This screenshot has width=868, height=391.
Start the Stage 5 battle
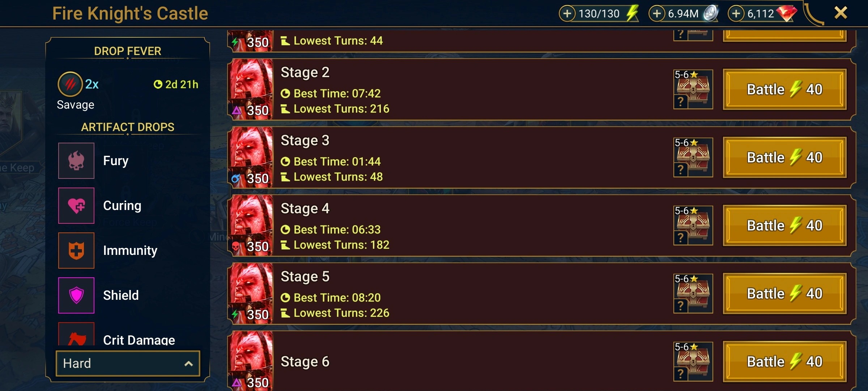785,294
